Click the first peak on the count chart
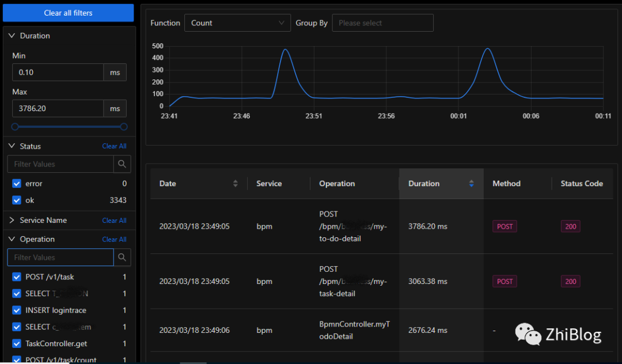This screenshot has height=364, width=622. coord(285,50)
